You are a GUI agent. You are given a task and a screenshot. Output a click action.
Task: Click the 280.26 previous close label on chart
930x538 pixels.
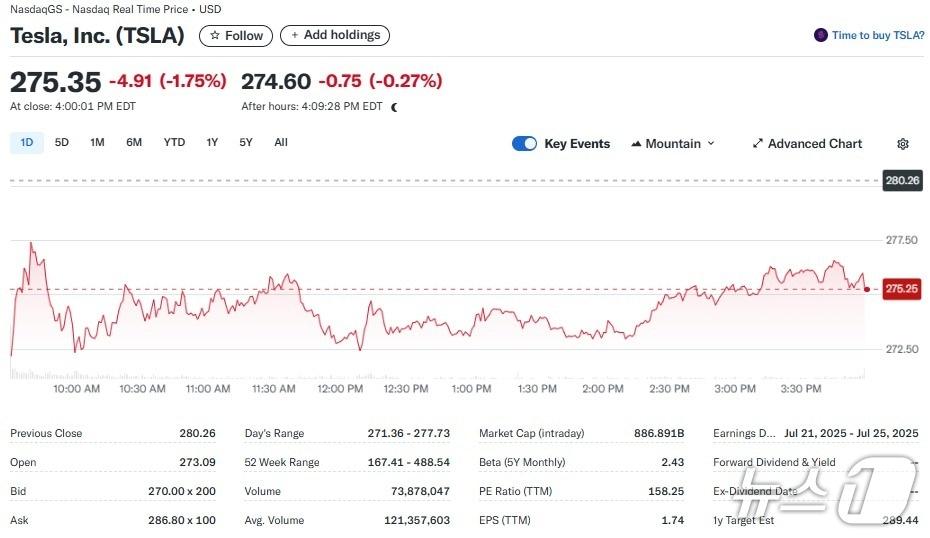[902, 181]
